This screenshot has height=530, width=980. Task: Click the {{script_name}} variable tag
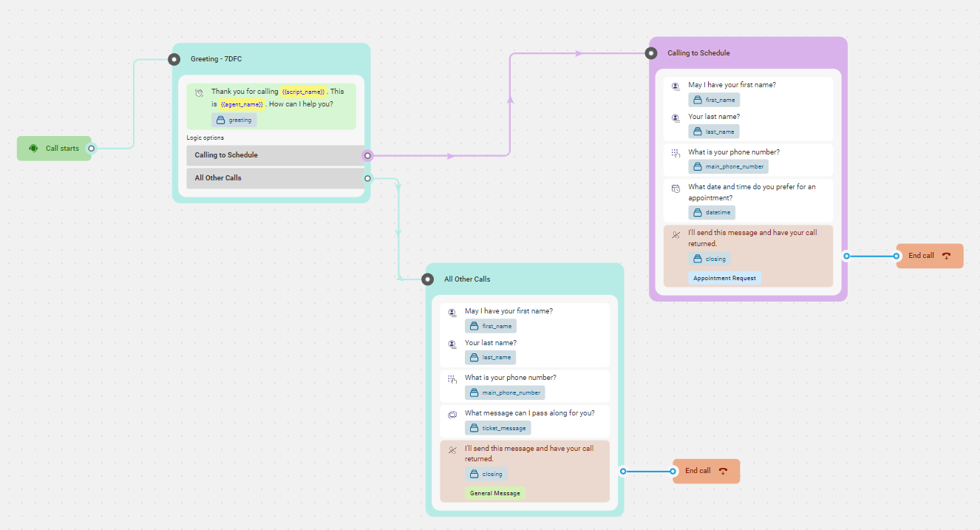pyautogui.click(x=303, y=92)
